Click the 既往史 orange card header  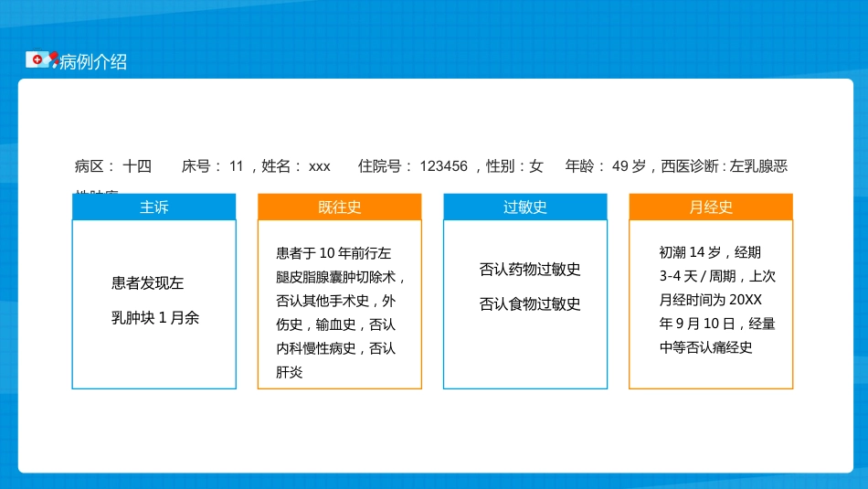(339, 207)
